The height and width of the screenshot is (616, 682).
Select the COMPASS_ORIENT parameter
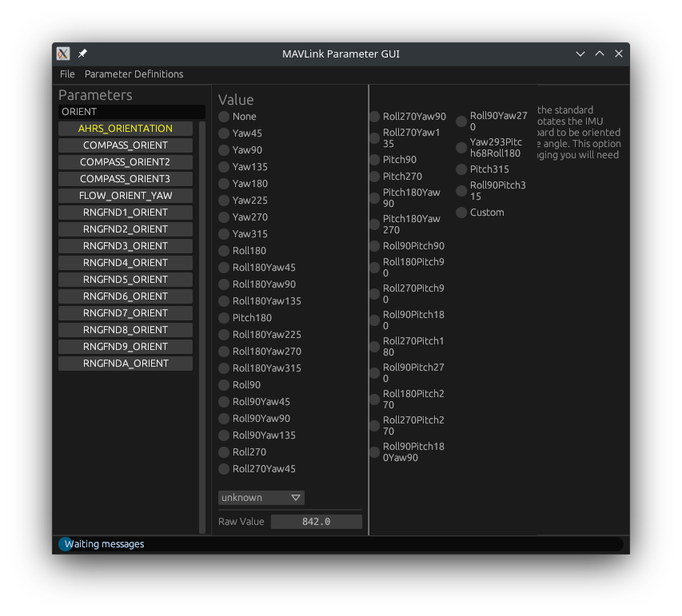125,145
